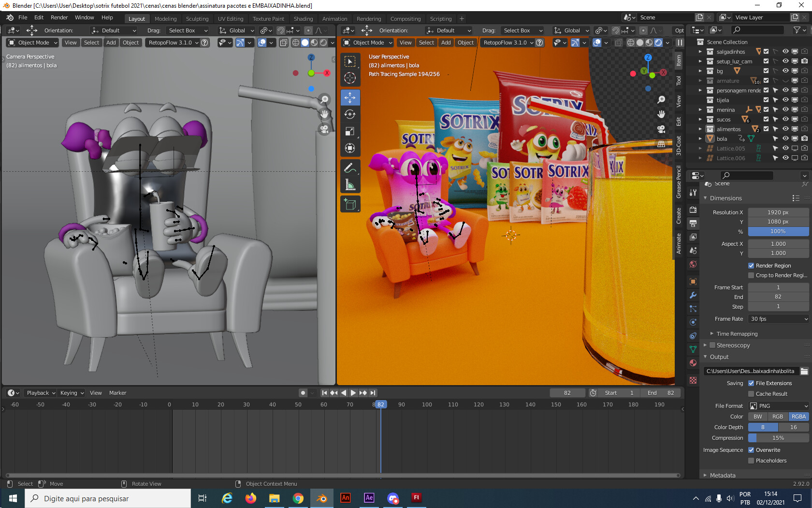812x508 pixels.
Task: Click the Resolution X field
Action: [x=778, y=212]
